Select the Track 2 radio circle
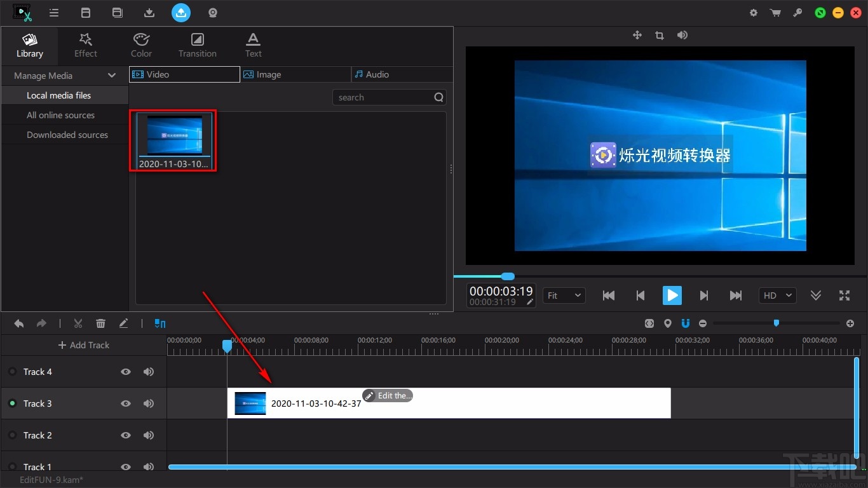 pos(12,435)
